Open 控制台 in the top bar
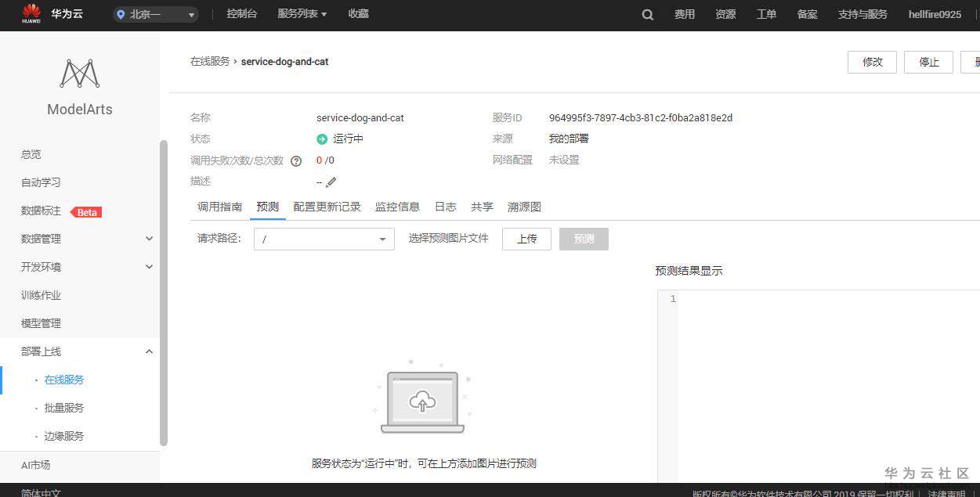 click(x=241, y=14)
